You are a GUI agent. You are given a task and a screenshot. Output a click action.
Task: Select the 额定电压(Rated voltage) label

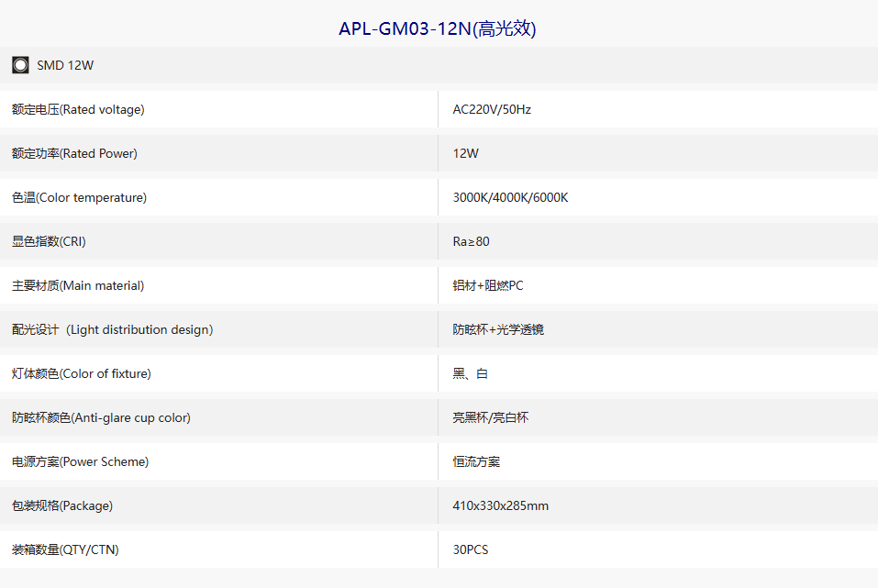point(78,110)
